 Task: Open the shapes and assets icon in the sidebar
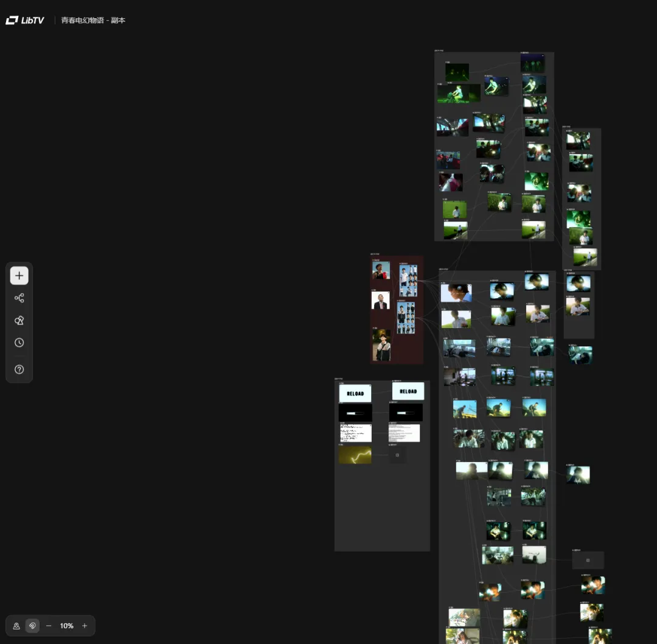(19, 320)
